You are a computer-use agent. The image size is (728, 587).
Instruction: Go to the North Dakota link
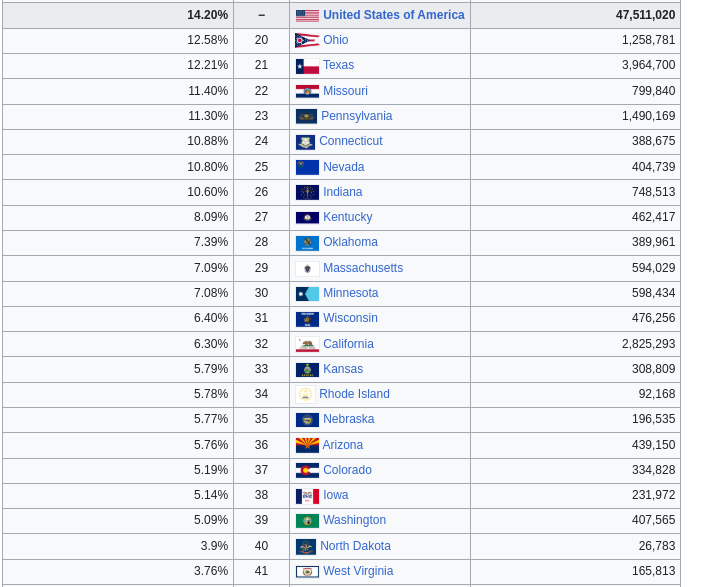click(355, 546)
